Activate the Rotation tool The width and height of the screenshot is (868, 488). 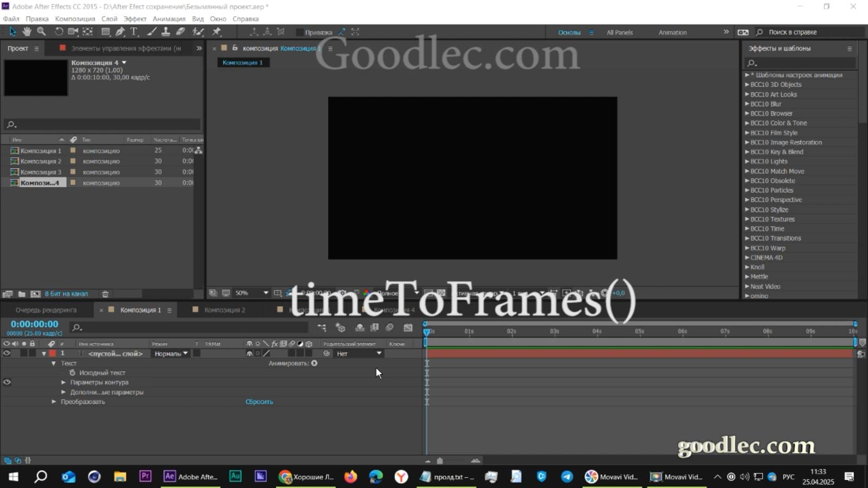(x=58, y=31)
